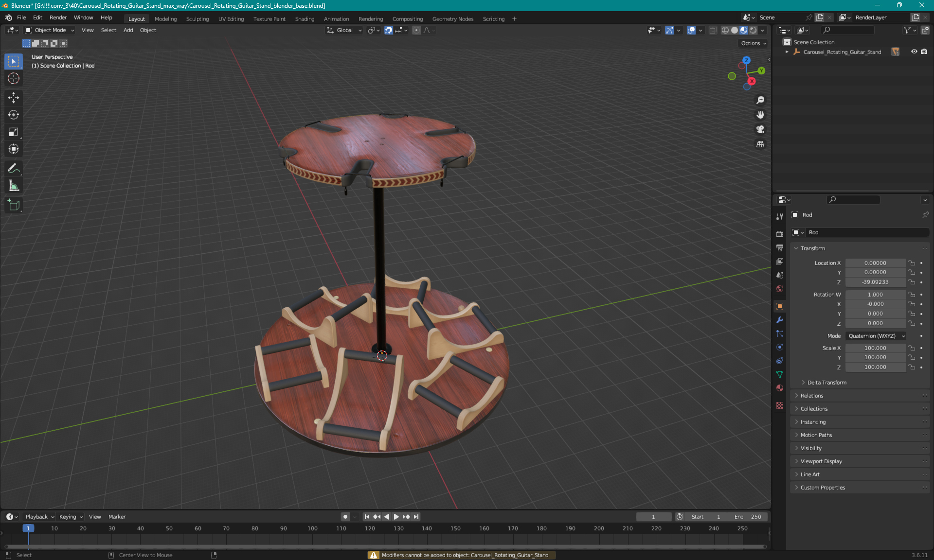The height and width of the screenshot is (560, 934).
Task: Select the Annotate pencil tool
Action: click(14, 169)
